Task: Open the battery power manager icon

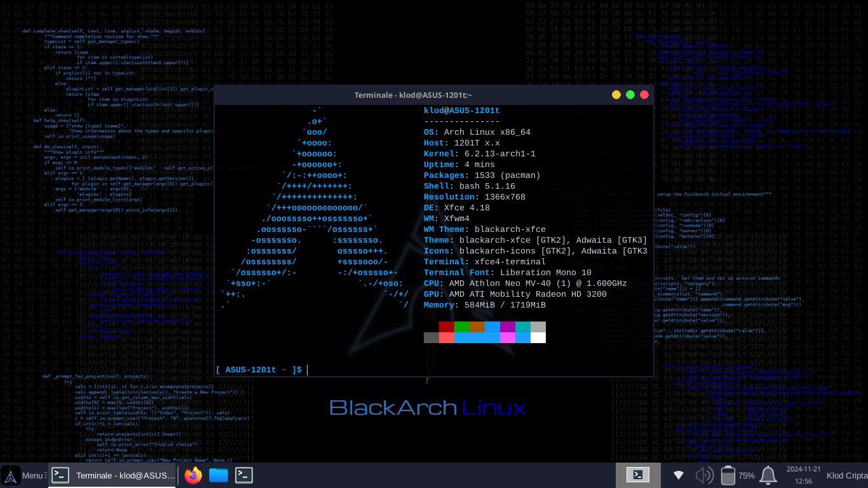Action: [728, 475]
